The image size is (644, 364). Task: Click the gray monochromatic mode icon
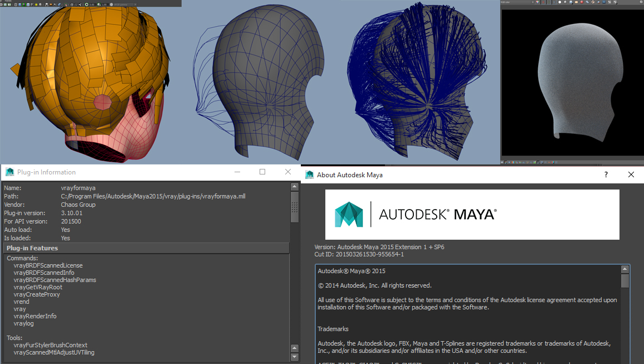(x=565, y=2)
